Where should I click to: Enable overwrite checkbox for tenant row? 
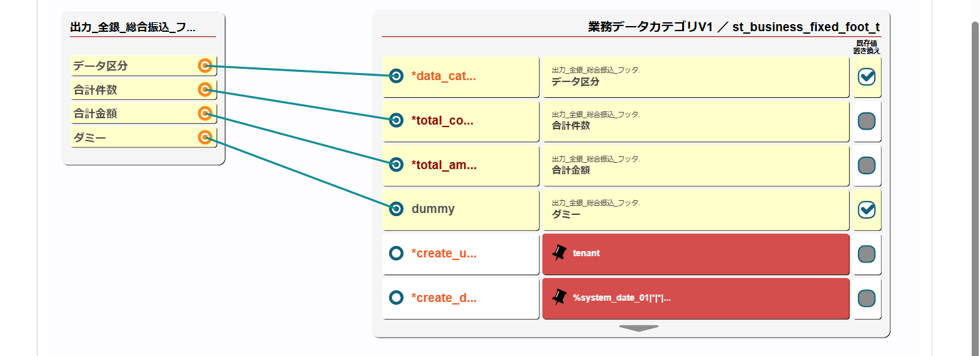pyautogui.click(x=867, y=254)
